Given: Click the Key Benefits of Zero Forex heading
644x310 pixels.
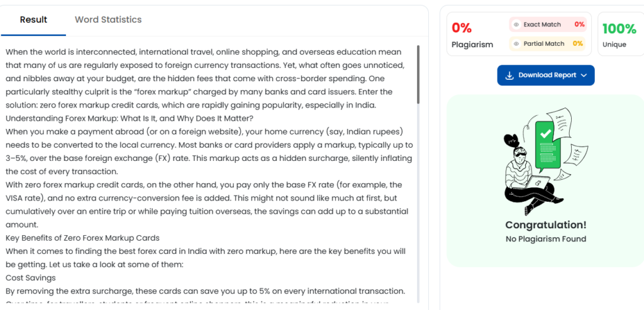Looking at the screenshot, I should (x=82, y=238).
